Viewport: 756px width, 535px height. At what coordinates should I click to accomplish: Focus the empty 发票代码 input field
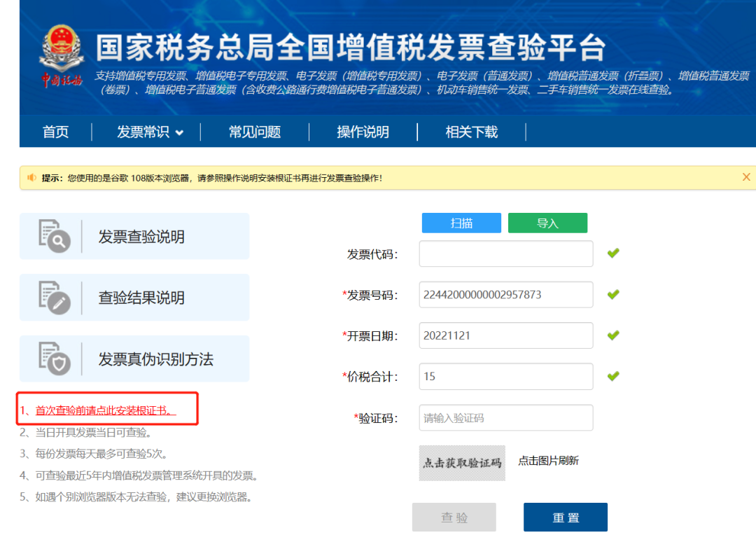tap(506, 253)
